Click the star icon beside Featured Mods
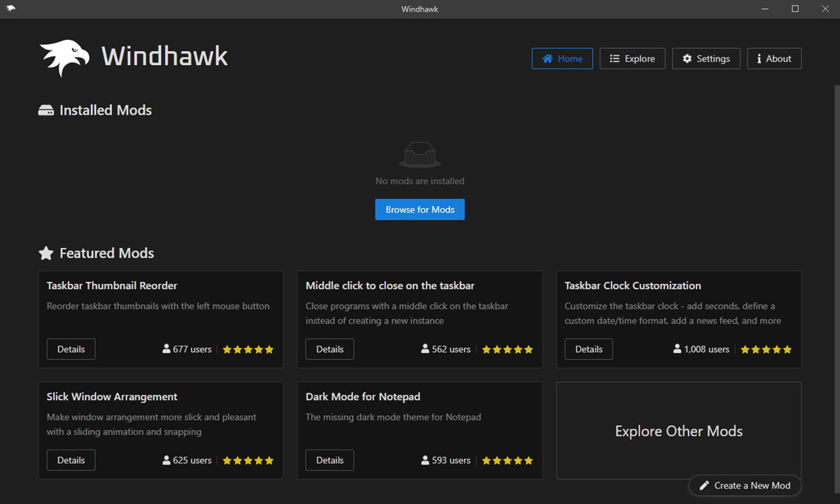 (46, 253)
